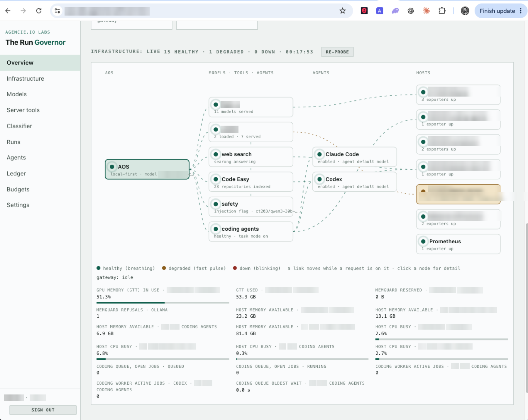
Task: Open the coding agents node
Action: pyautogui.click(x=251, y=232)
